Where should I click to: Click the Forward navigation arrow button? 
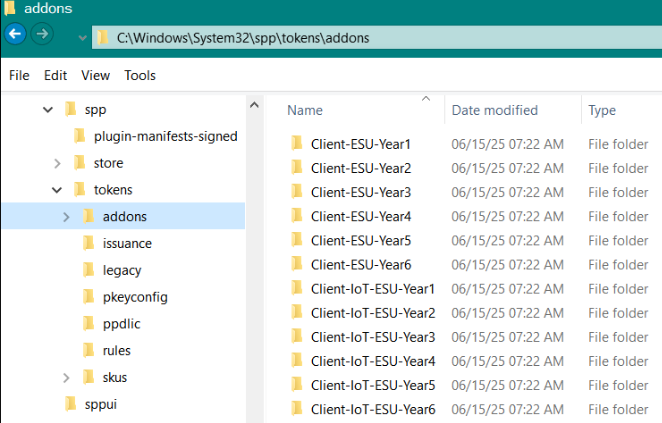[x=42, y=34]
